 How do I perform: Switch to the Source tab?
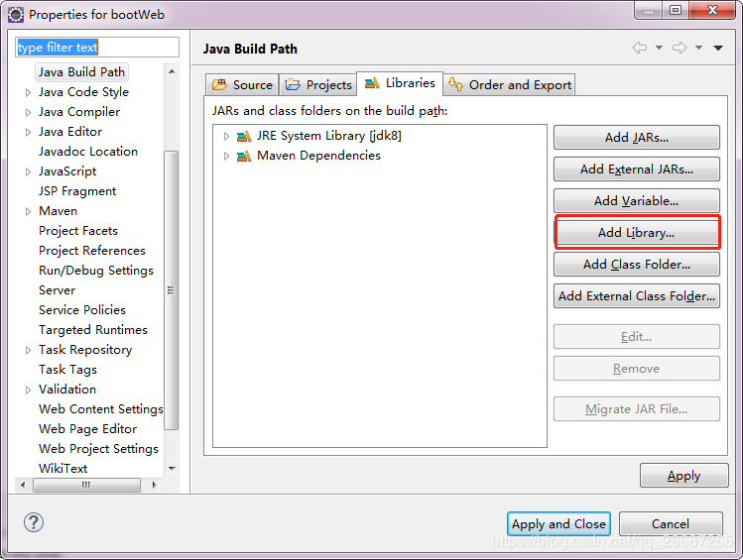click(x=242, y=85)
